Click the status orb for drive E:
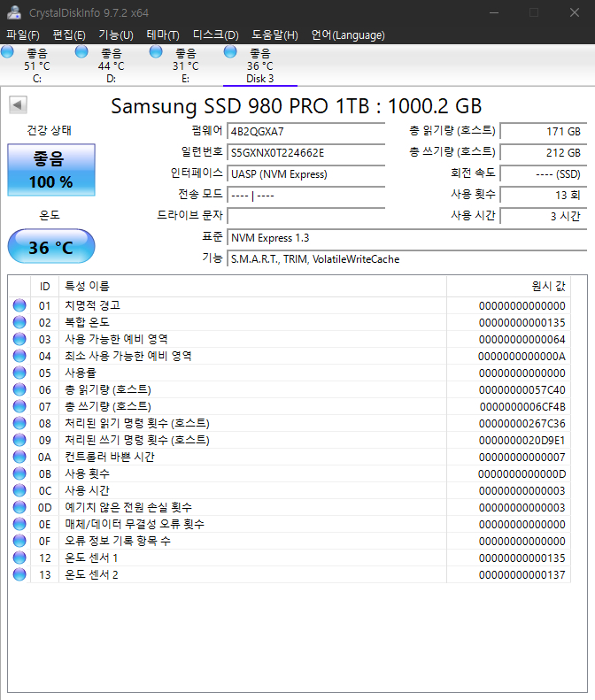 [x=156, y=52]
